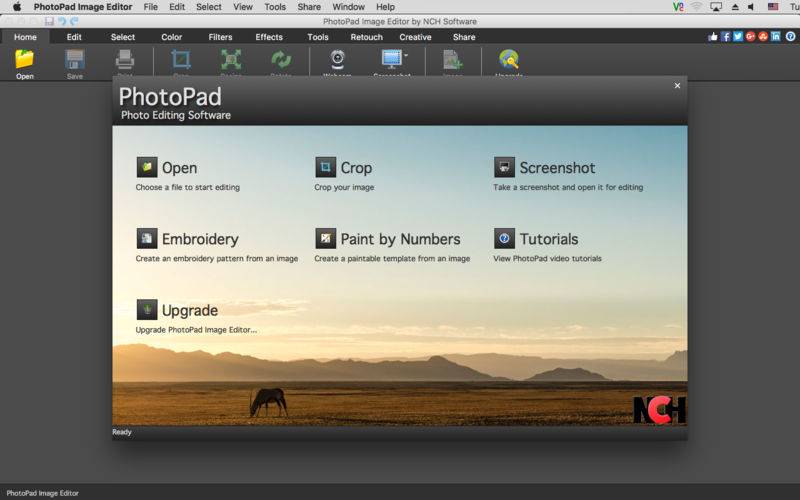Image resolution: width=800 pixels, height=500 pixels.
Task: Open the Share menu in menu bar
Action: (309, 7)
